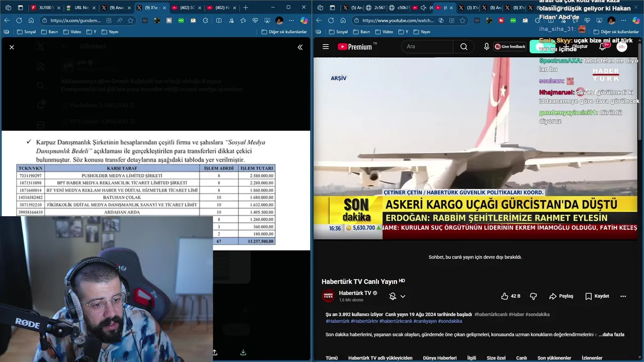Collapse the X image side panel chevrons
The image size is (644, 362).
pyautogui.click(x=300, y=47)
